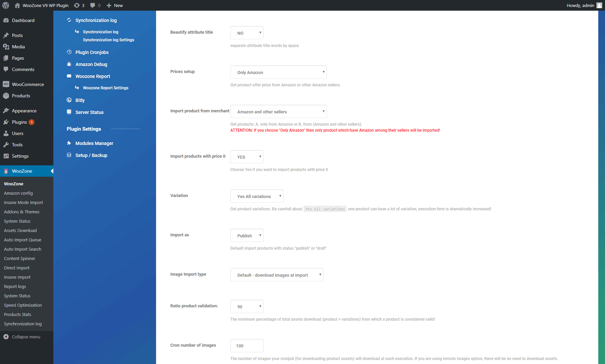The height and width of the screenshot is (364, 605).
Task: Click the Collapse menu arrow icon
Action: (6, 337)
